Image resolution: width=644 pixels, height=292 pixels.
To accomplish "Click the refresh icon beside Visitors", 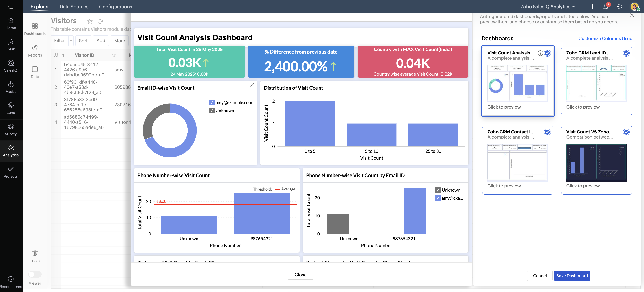I will (100, 21).
